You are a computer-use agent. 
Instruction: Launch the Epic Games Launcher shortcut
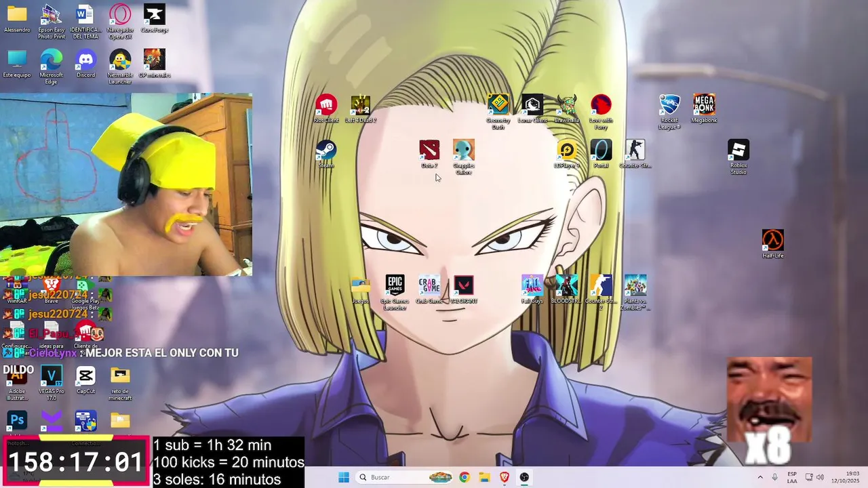point(395,293)
